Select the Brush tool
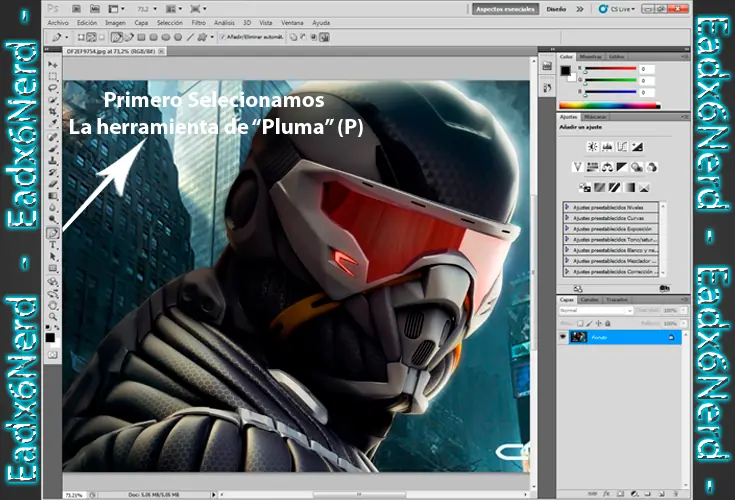735x500 pixels. pyautogui.click(x=52, y=149)
